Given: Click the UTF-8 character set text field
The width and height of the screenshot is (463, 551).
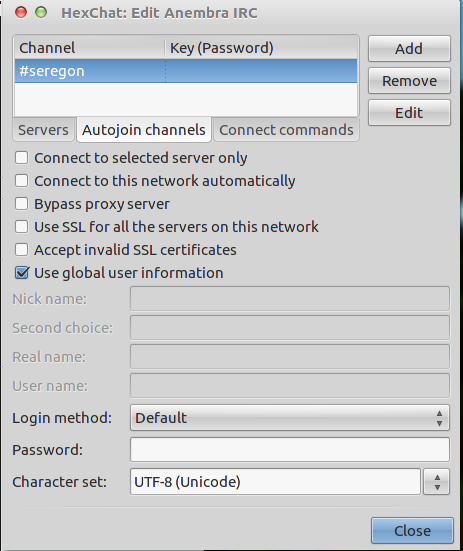Looking at the screenshot, I should (x=275, y=482).
